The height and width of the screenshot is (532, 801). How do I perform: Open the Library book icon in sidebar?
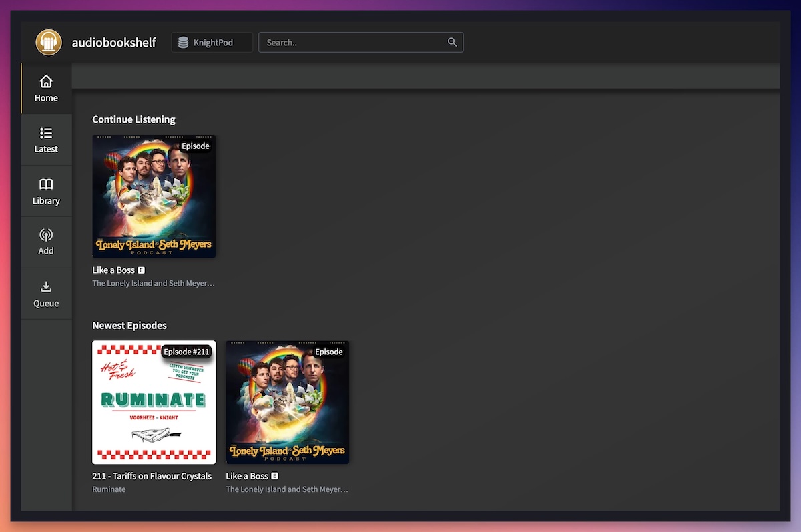click(46, 184)
